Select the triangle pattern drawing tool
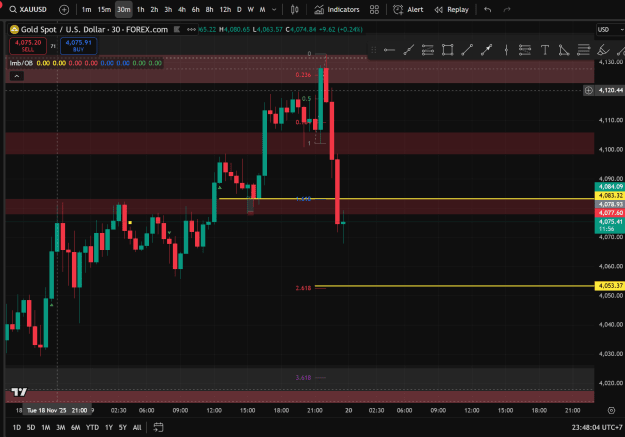 coord(564,50)
